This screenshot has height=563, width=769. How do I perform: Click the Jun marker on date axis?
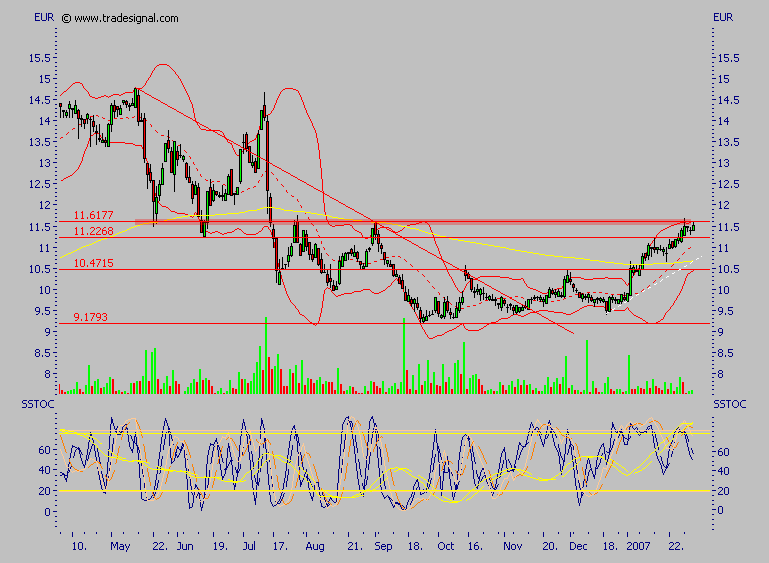click(x=185, y=548)
